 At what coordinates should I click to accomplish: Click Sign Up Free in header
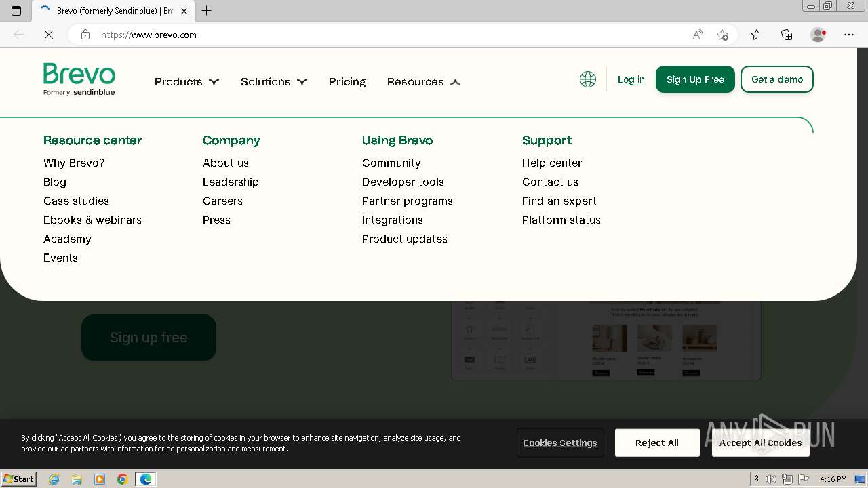[695, 79]
